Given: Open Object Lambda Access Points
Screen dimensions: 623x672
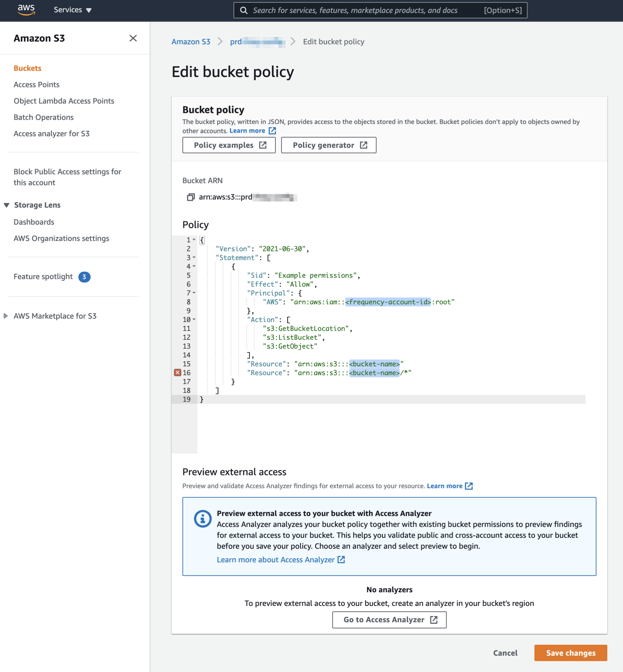Looking at the screenshot, I should click(x=64, y=101).
